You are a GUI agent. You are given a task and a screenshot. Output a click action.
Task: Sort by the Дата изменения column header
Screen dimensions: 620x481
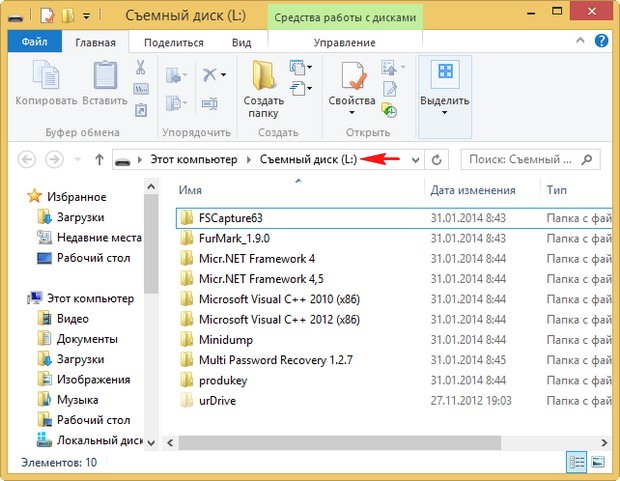click(x=472, y=190)
